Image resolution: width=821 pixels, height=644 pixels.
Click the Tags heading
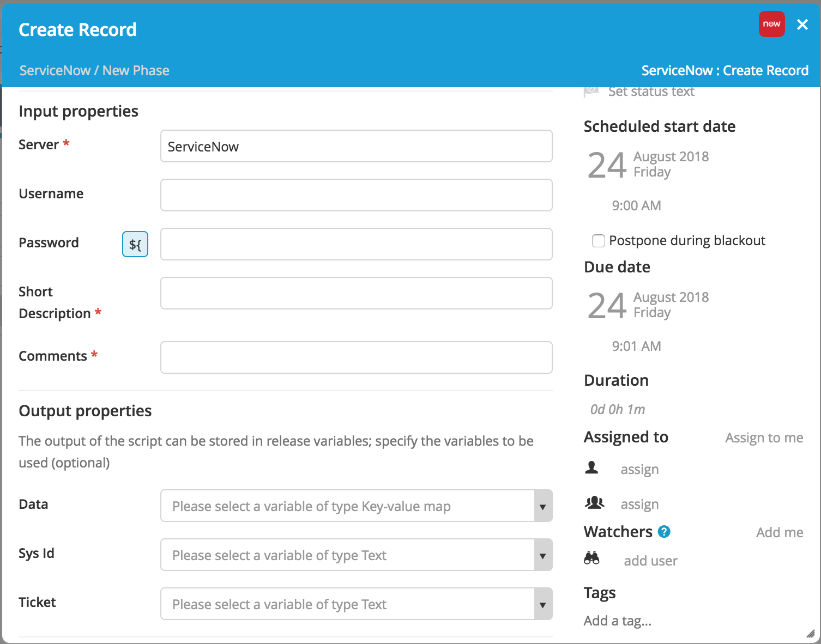click(600, 593)
